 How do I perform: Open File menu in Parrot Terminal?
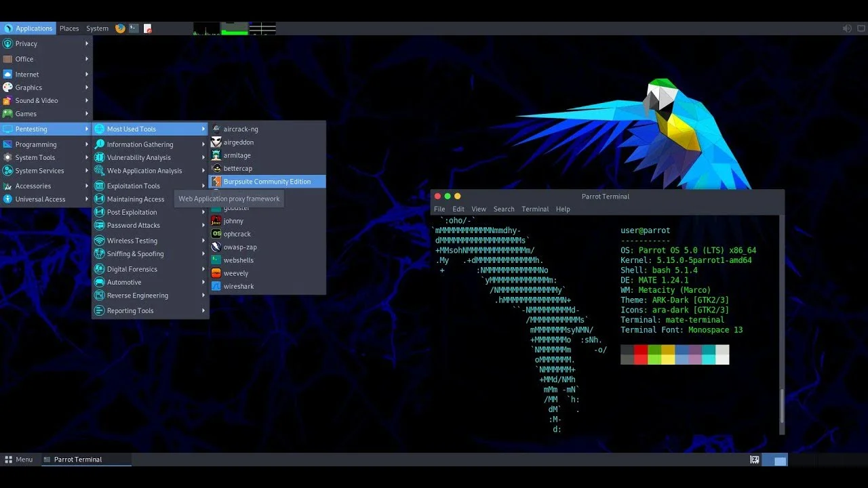click(x=439, y=209)
